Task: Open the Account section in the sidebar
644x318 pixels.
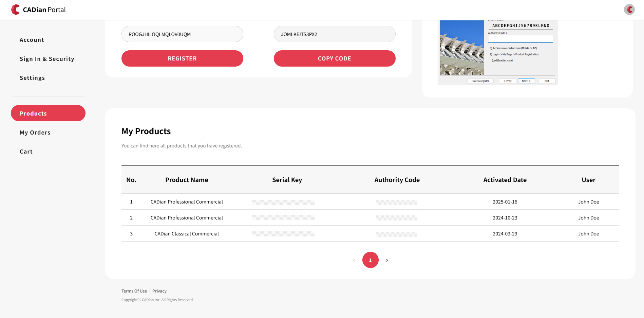Action: click(32, 39)
